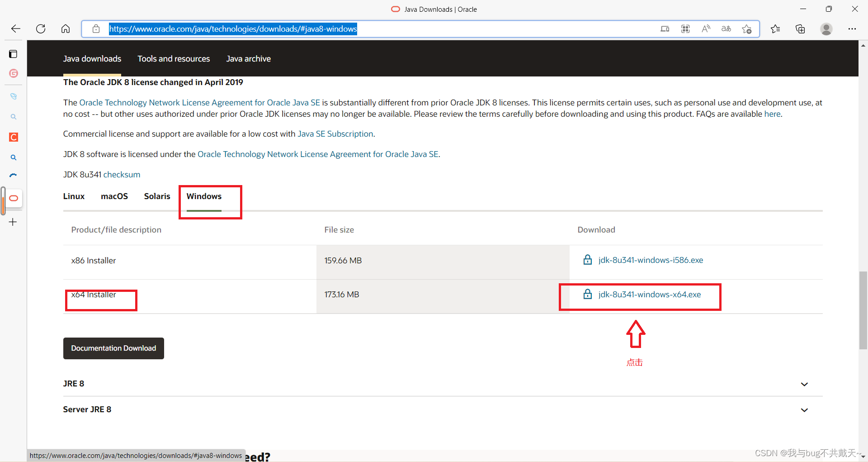Screen dimensions: 868x462
Task: Open the FAQs 'here' link
Action: 772,114
